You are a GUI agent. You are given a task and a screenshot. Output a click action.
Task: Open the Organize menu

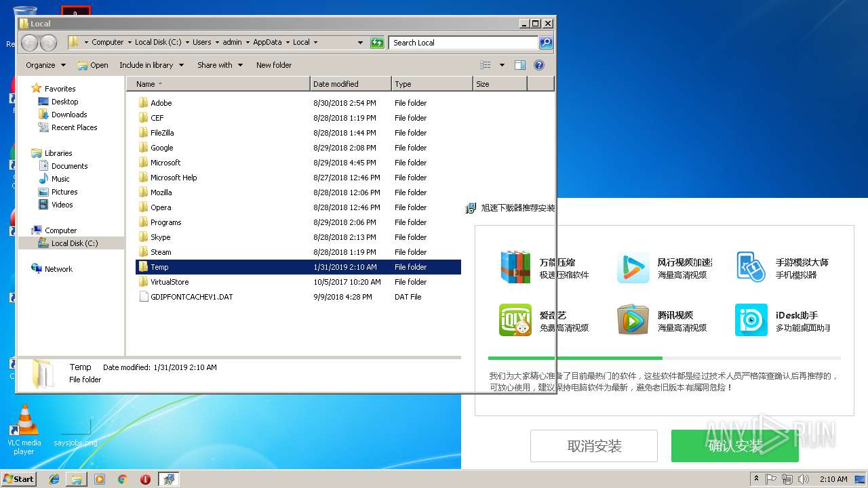45,65
